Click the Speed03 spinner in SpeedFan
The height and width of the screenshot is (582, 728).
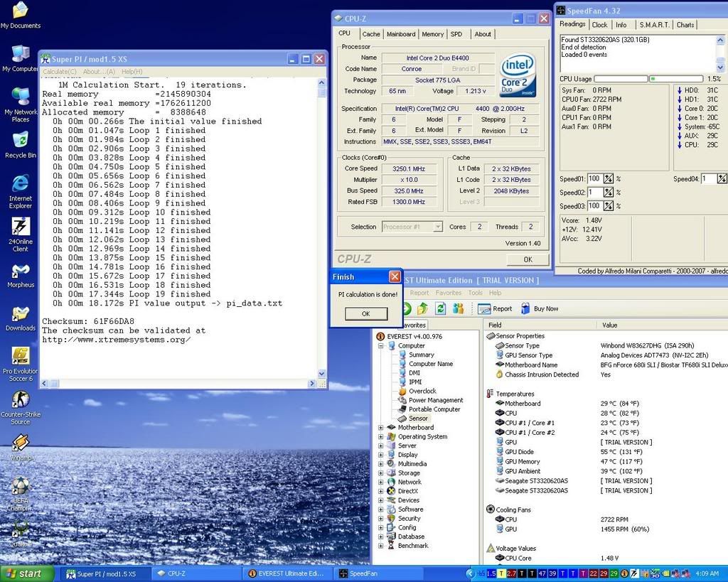coord(609,205)
